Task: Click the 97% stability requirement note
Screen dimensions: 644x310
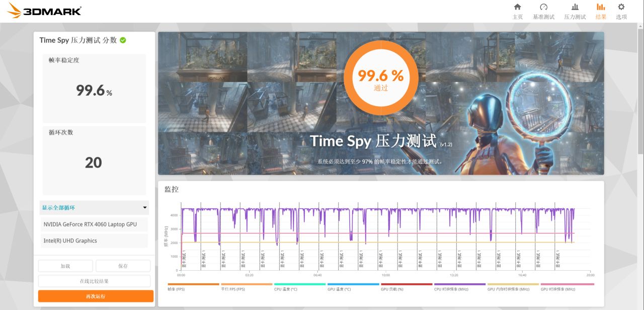Action: [x=381, y=162]
